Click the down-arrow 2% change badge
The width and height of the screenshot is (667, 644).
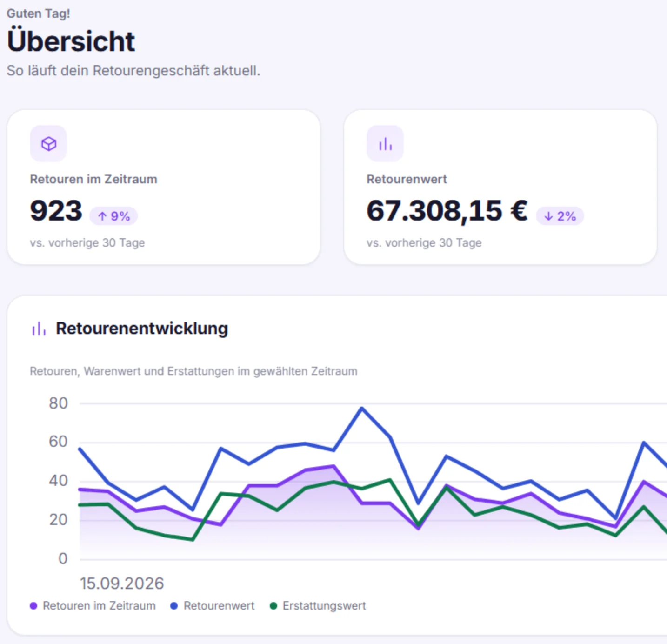click(560, 216)
